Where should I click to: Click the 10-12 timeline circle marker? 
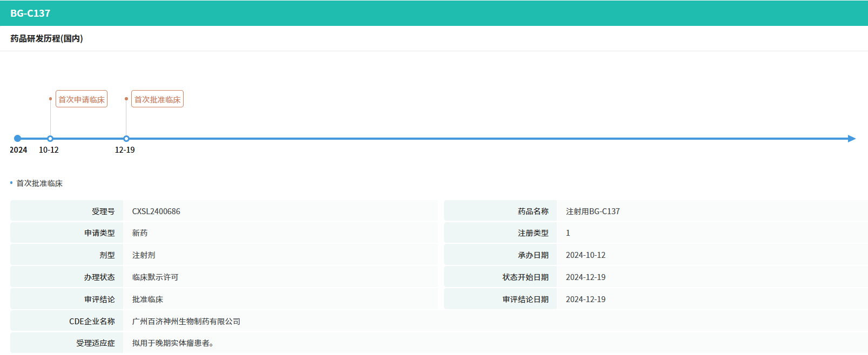pyautogui.click(x=50, y=139)
